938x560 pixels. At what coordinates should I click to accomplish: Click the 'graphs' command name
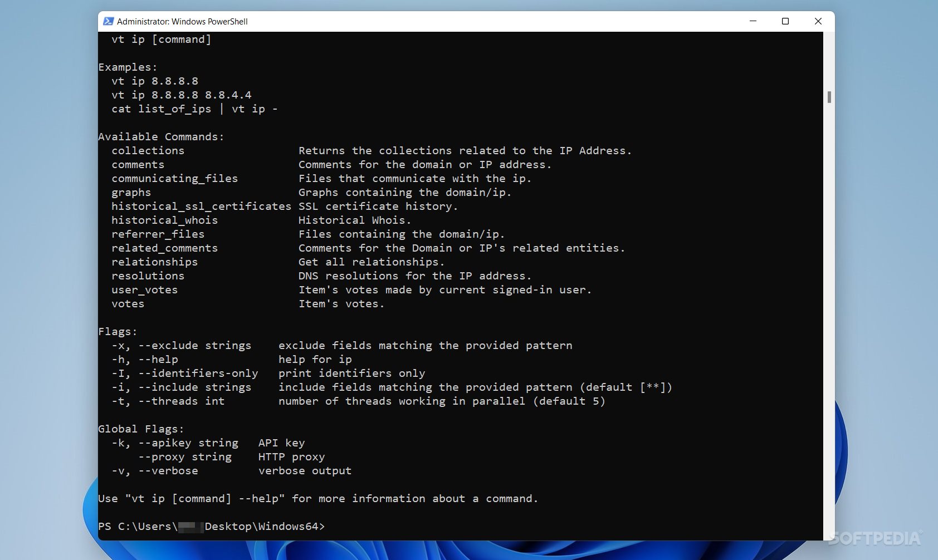coord(131,193)
